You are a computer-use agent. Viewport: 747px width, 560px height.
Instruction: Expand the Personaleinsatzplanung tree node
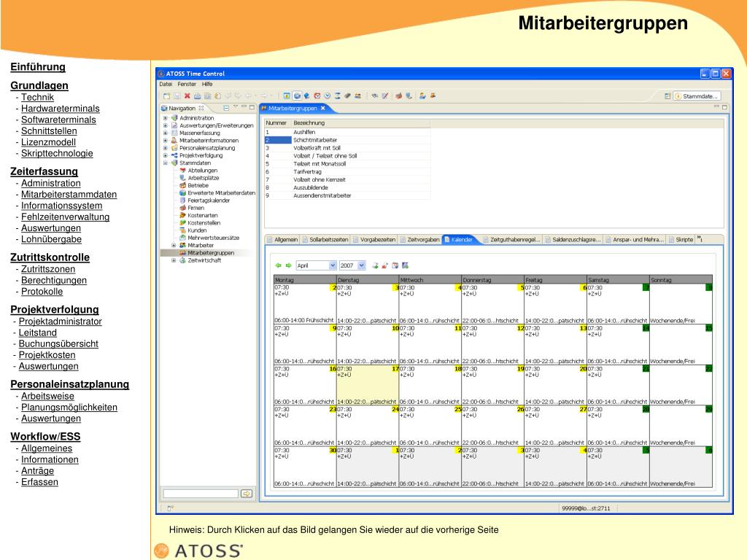coord(166,148)
